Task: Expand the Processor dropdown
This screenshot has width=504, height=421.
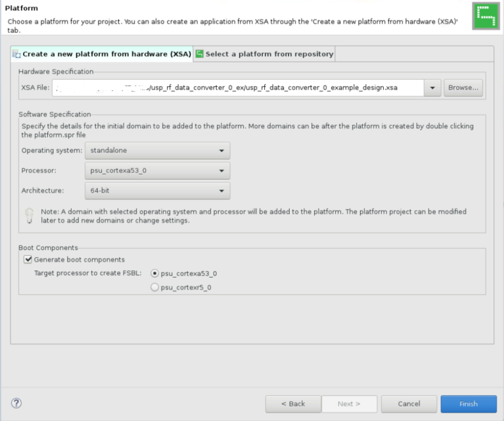Action: click(157, 171)
